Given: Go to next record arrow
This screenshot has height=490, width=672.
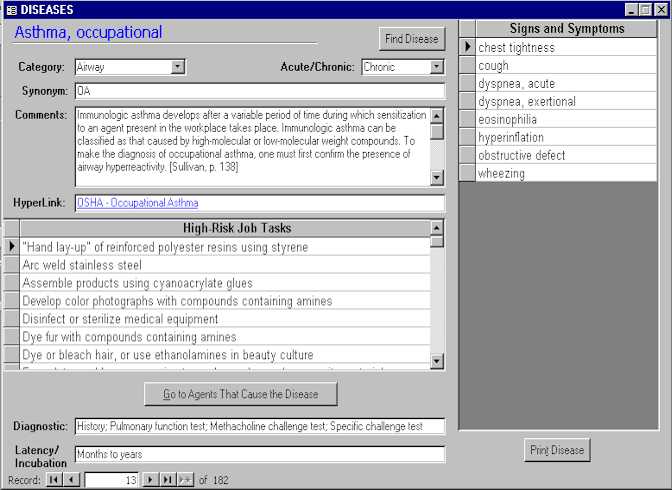Looking at the screenshot, I should (x=150, y=480).
